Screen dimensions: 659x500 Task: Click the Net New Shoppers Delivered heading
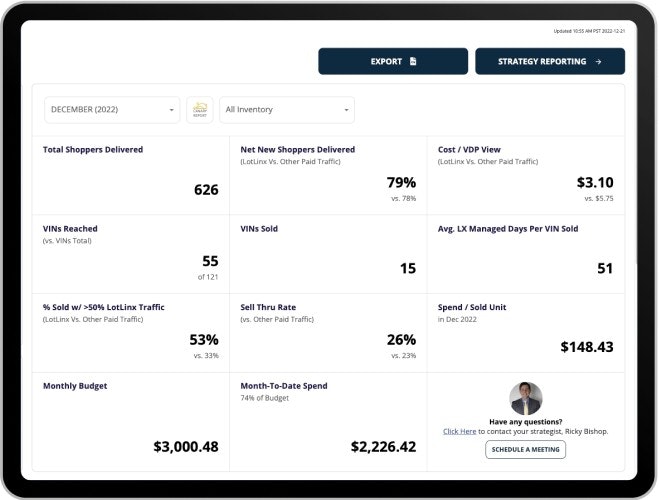point(298,150)
